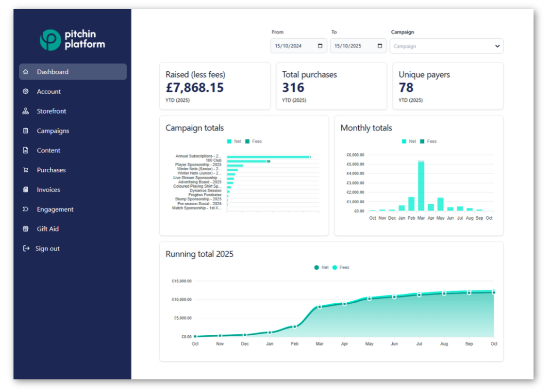
Task: Click the March bar in Monthly totals
Action: [421, 186]
